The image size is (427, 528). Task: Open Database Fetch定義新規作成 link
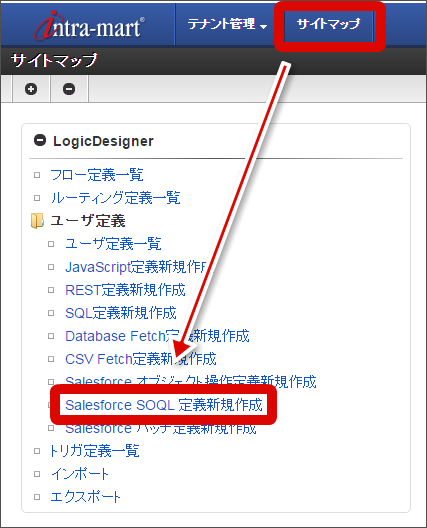coord(157,336)
